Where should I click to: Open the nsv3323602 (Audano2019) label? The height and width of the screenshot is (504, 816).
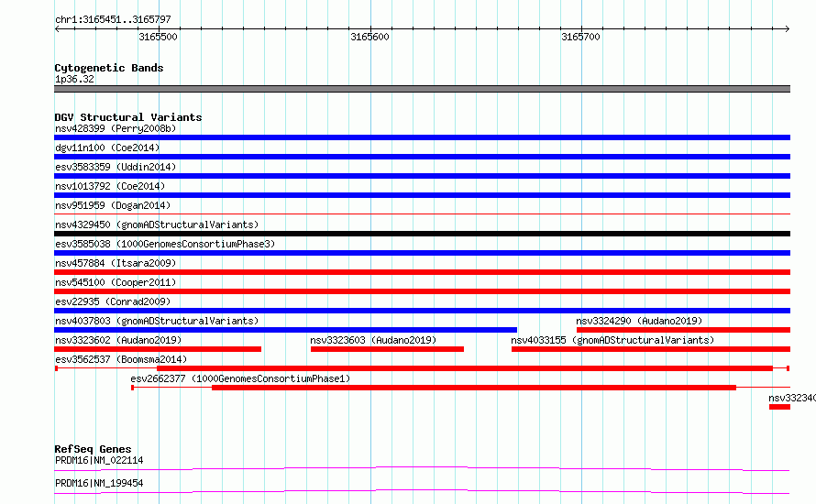(x=118, y=340)
